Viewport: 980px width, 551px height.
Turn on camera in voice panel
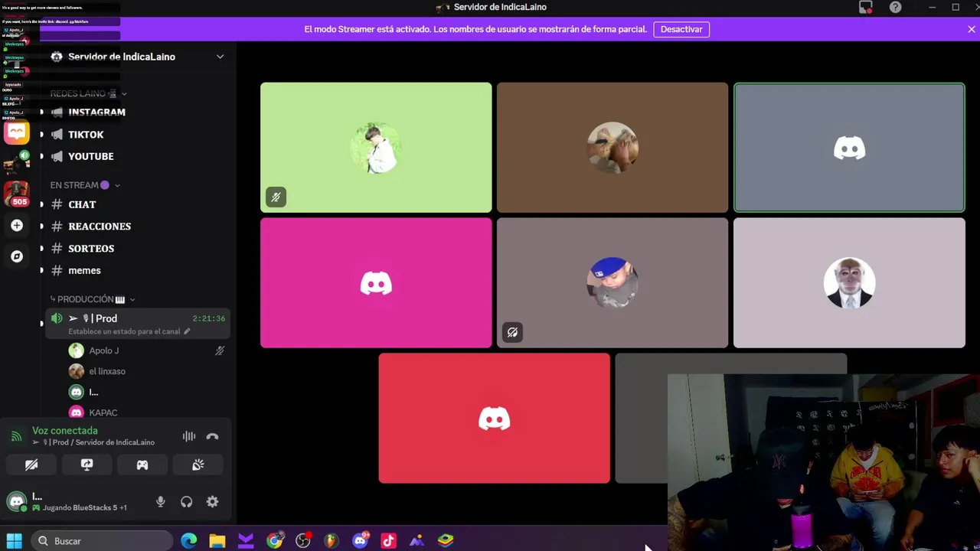(x=31, y=465)
